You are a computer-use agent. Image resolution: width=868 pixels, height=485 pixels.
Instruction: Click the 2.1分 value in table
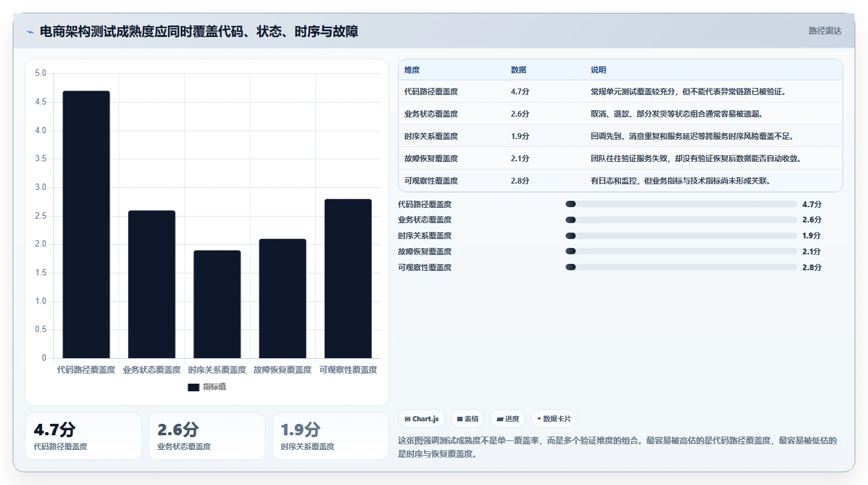pos(520,159)
